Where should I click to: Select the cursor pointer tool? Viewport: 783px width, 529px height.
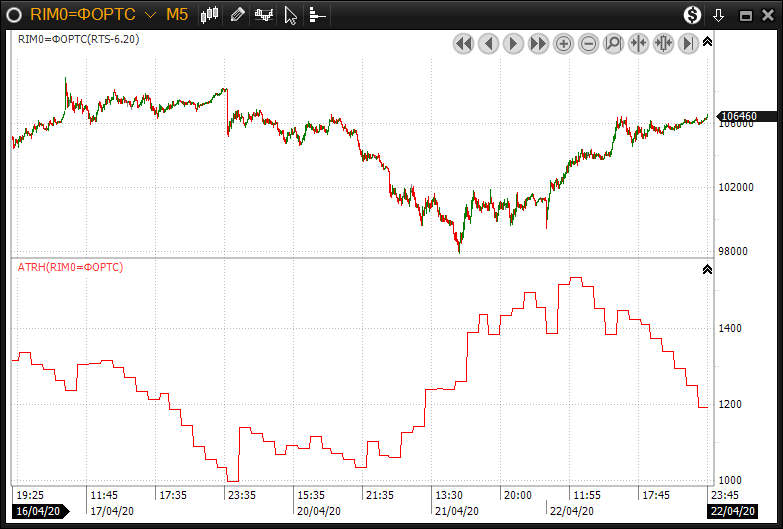[290, 15]
